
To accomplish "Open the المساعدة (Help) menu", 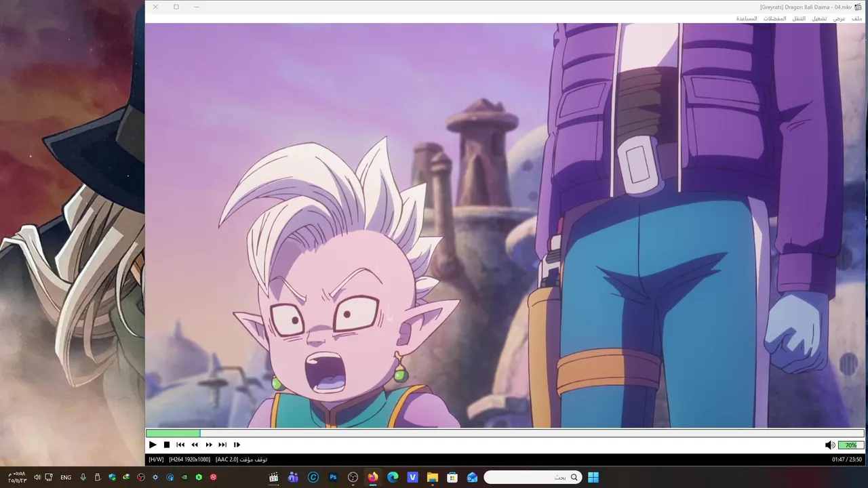I will [747, 18].
